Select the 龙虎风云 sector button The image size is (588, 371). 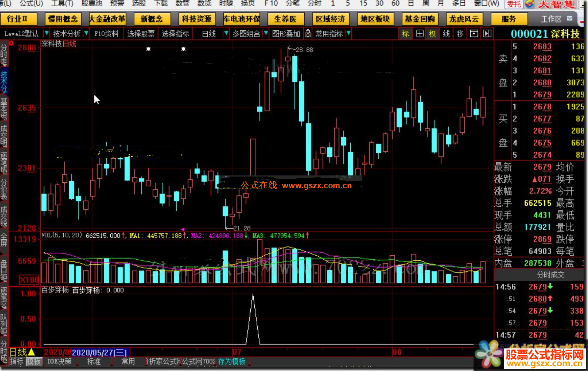click(x=464, y=19)
